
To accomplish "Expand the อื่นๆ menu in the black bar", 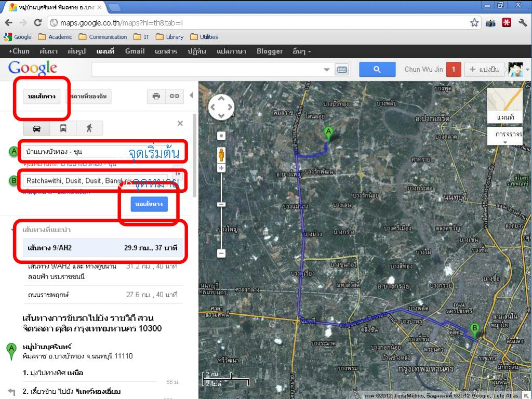I will [302, 51].
